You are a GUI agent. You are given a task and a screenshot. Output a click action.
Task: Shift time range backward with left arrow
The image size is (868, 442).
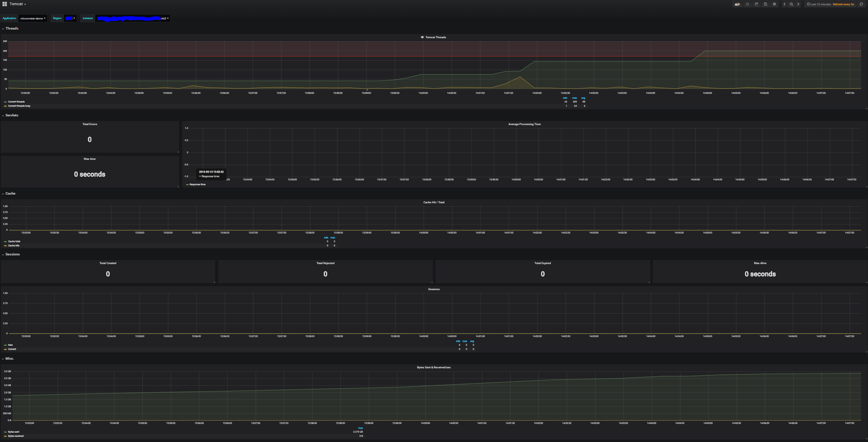click(784, 4)
